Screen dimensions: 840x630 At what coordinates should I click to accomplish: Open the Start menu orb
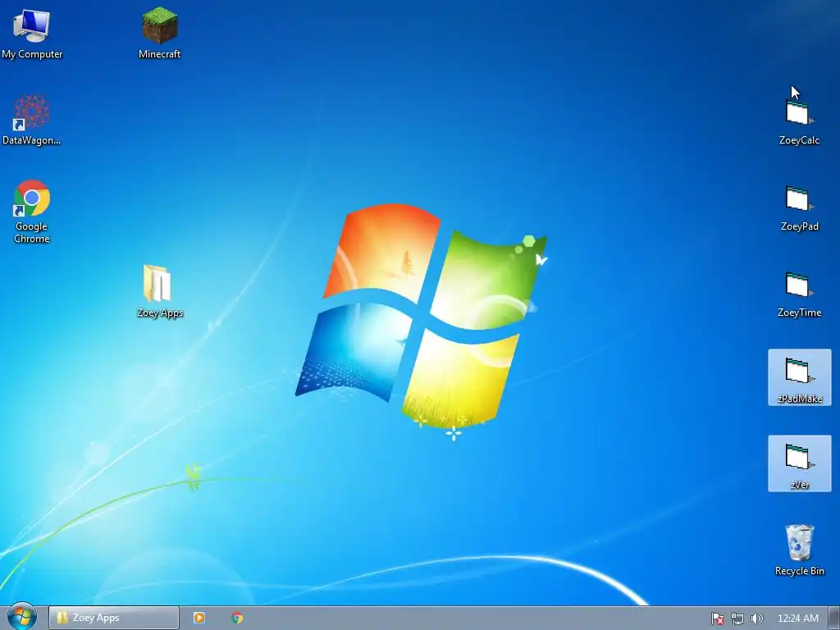[22, 617]
